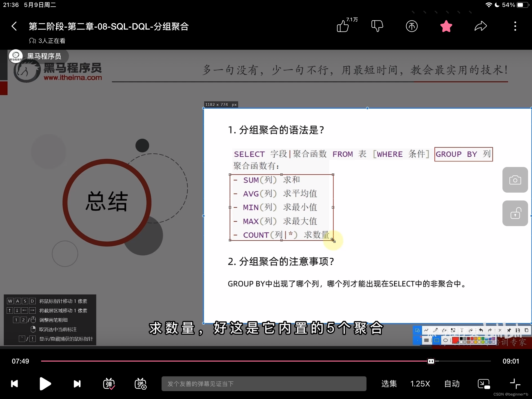
Task: Click the progress bar playhead knob
Action: (431, 361)
